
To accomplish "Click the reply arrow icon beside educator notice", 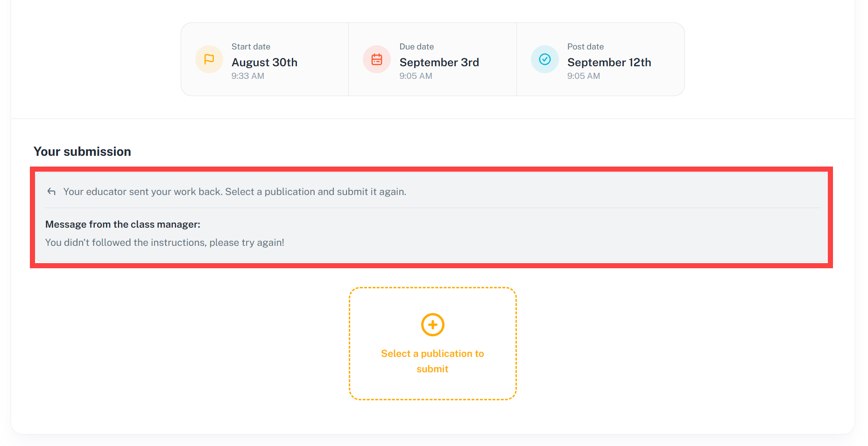I will coord(51,192).
